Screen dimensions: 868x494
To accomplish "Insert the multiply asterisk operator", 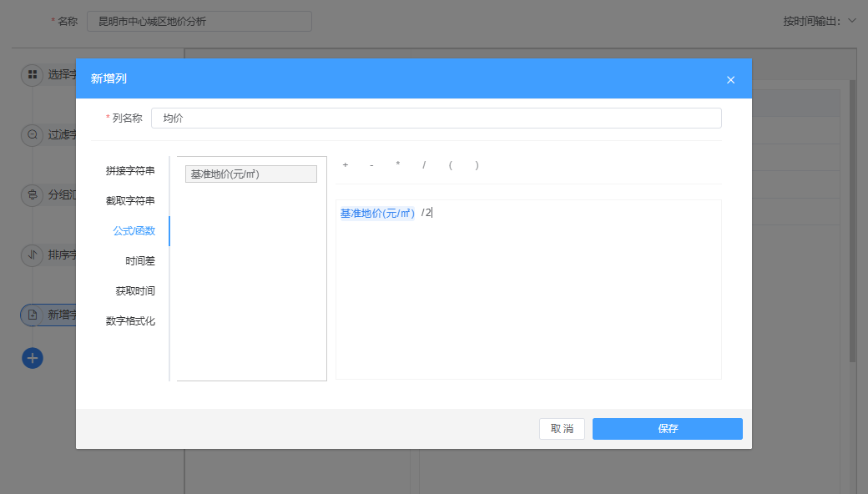I will (397, 165).
